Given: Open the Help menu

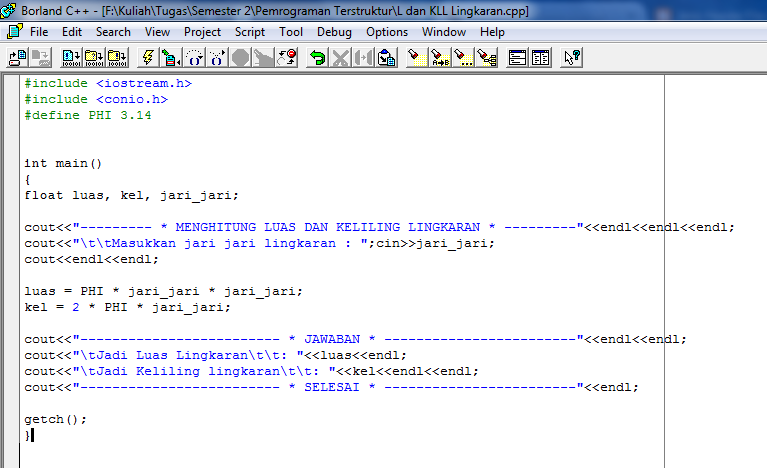Looking at the screenshot, I should pos(492,32).
